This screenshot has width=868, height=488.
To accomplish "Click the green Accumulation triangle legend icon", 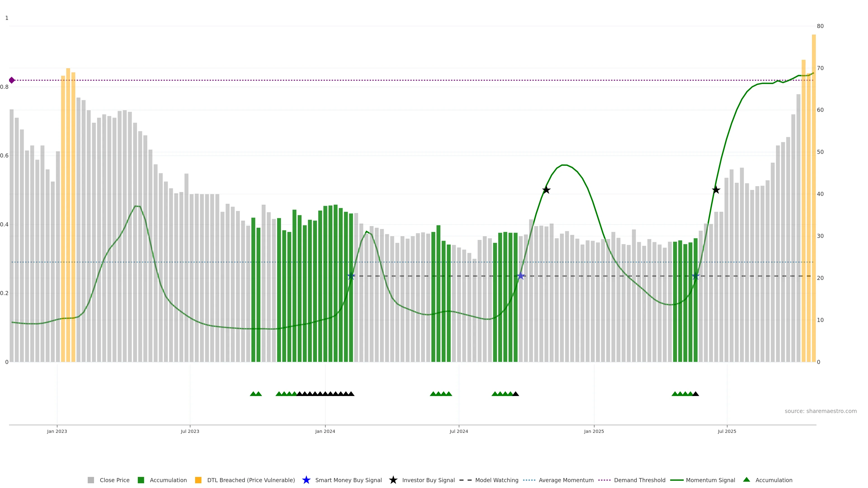I will 746,480.
